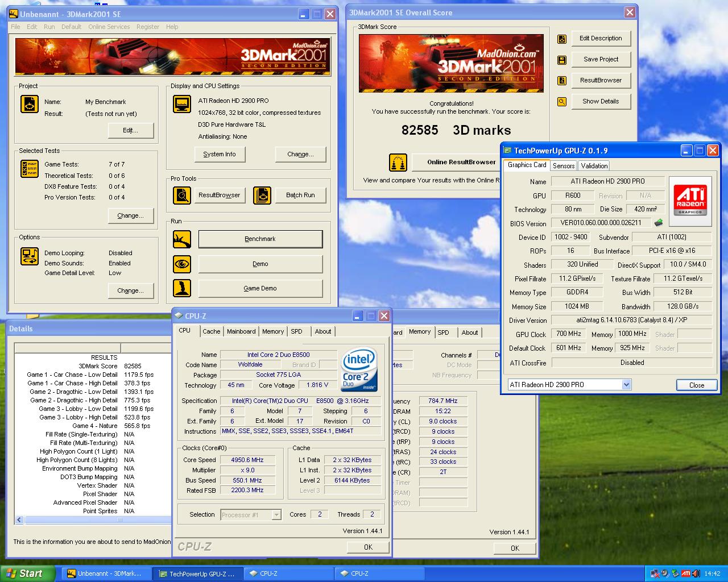Click the Close button in GPU-Z

coord(697,385)
